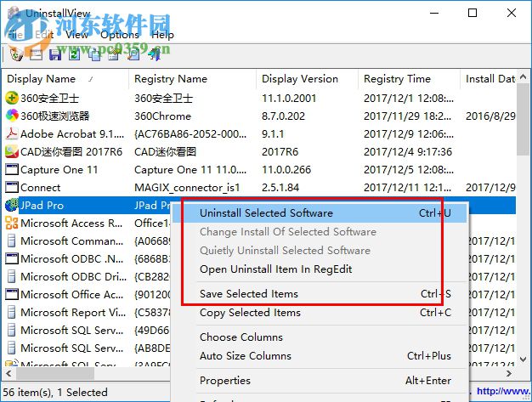Click the CAD迷你看图 2017R6 row icon
Image resolution: width=532 pixels, height=402 pixels.
point(12,151)
